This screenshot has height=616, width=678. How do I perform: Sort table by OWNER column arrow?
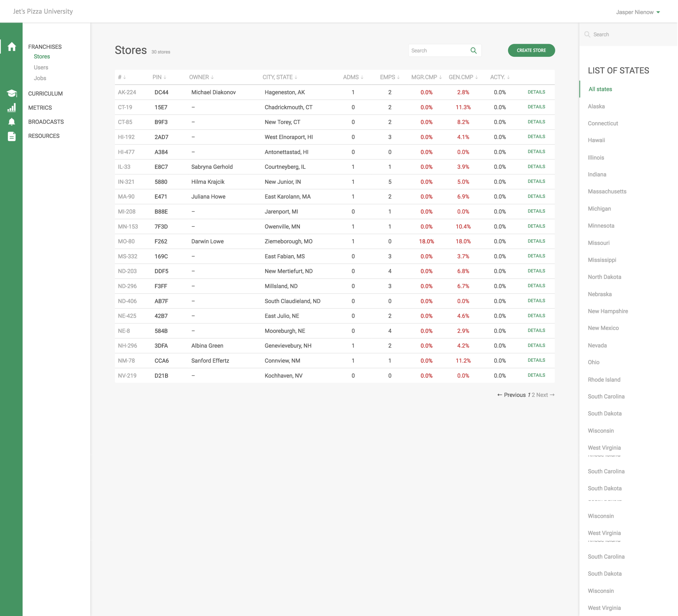click(x=212, y=77)
